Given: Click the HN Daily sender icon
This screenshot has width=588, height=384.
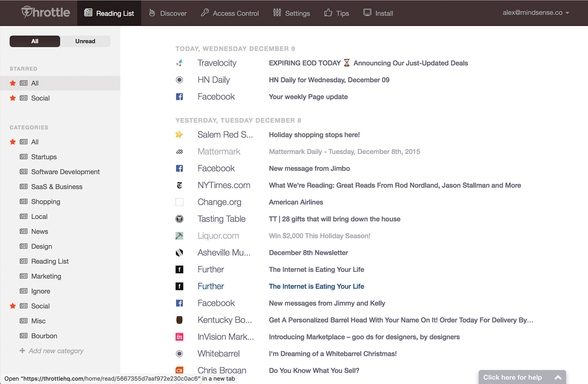Looking at the screenshot, I should 179,80.
